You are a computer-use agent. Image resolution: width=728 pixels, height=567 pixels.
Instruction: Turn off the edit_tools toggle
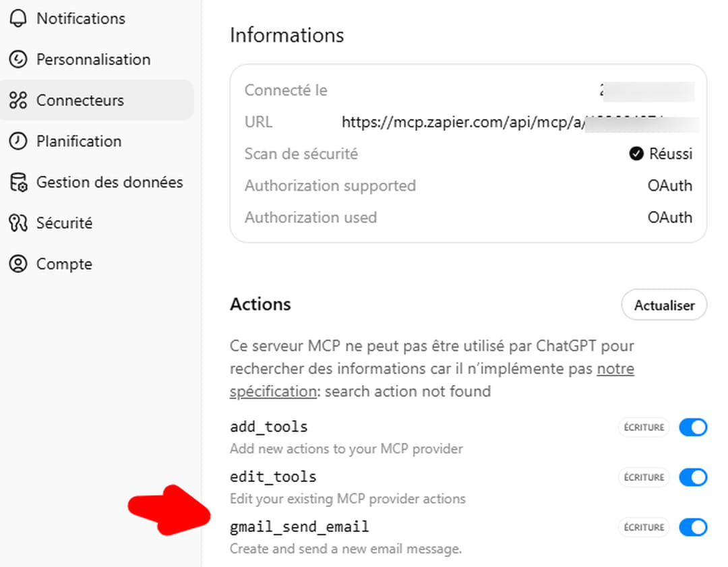click(692, 477)
